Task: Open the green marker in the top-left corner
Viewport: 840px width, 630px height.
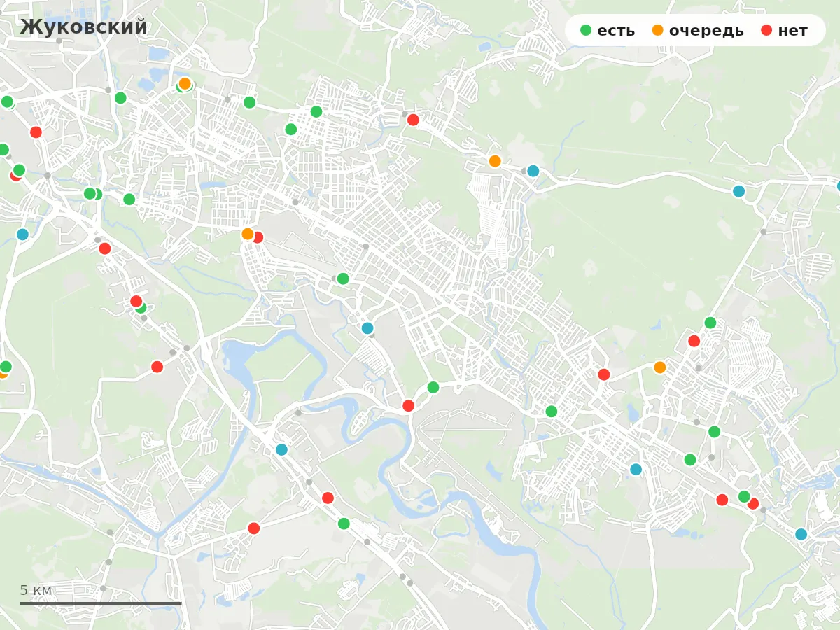Action: tap(7, 101)
